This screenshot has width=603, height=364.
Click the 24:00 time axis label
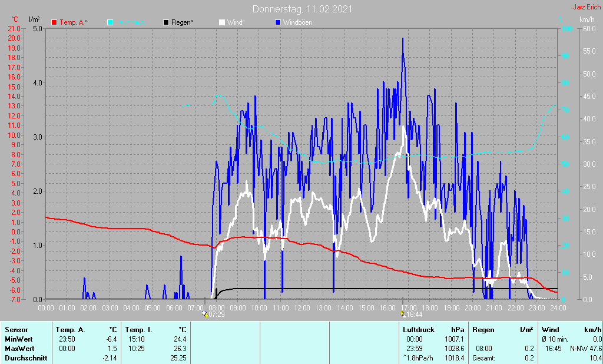(x=558, y=307)
